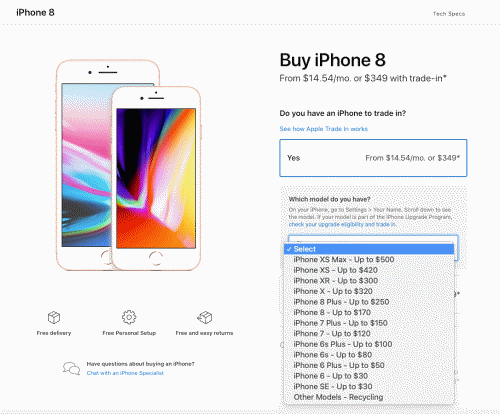This screenshot has width=500, height=414.
Task: Click the chat speech bubbles icon
Action: [x=71, y=368]
